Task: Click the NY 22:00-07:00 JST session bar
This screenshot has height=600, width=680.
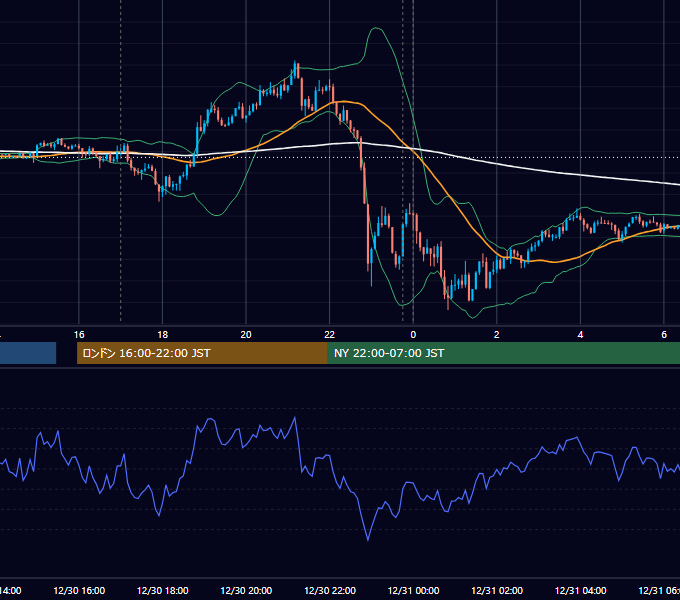Action: [x=503, y=353]
